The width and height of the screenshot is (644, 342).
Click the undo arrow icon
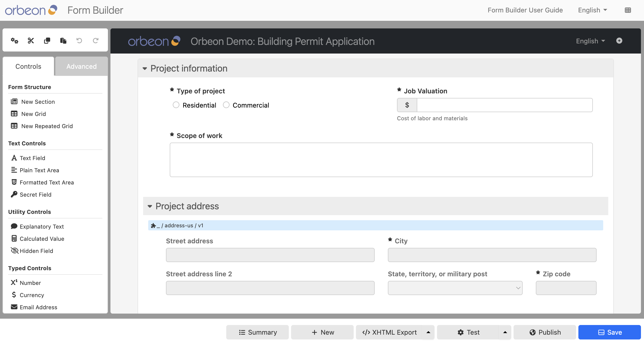click(x=79, y=41)
